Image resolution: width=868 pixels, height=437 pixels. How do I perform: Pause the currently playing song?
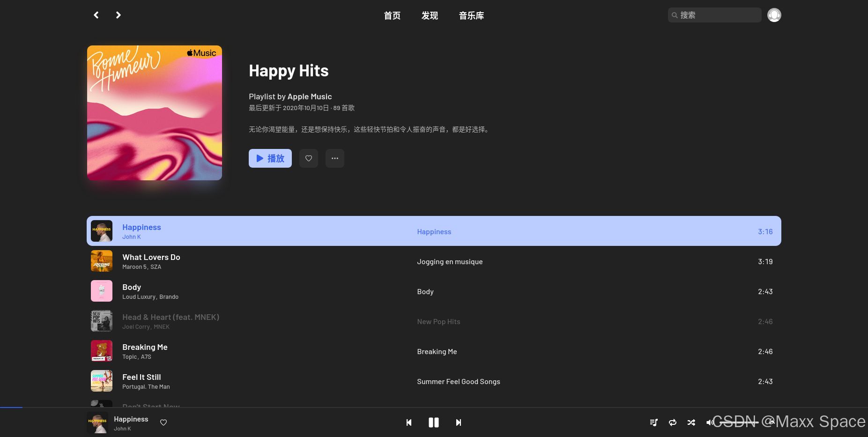[x=433, y=422]
